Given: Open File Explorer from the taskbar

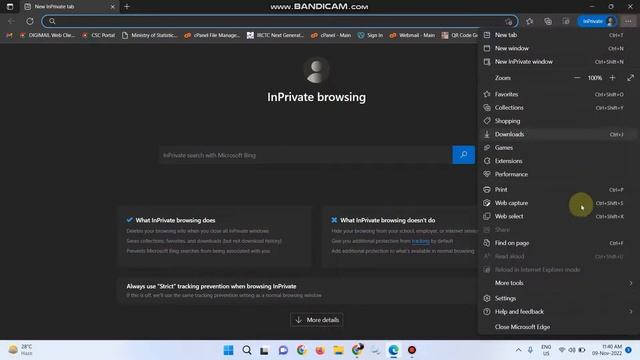Looking at the screenshot, I should (338, 350).
